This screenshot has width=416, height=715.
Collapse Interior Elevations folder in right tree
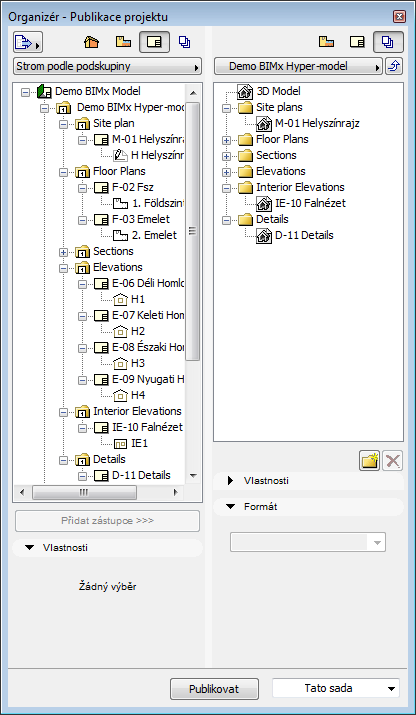pos(226,188)
